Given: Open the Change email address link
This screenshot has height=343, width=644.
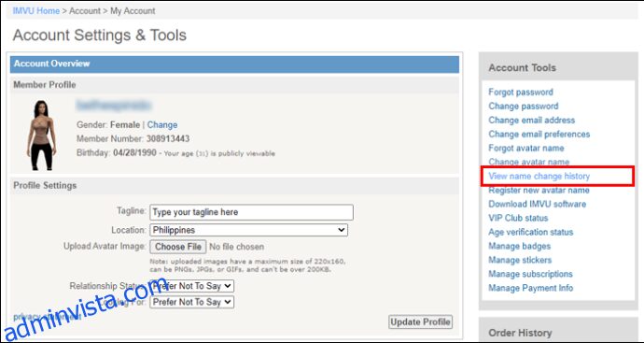Looking at the screenshot, I should [x=531, y=120].
